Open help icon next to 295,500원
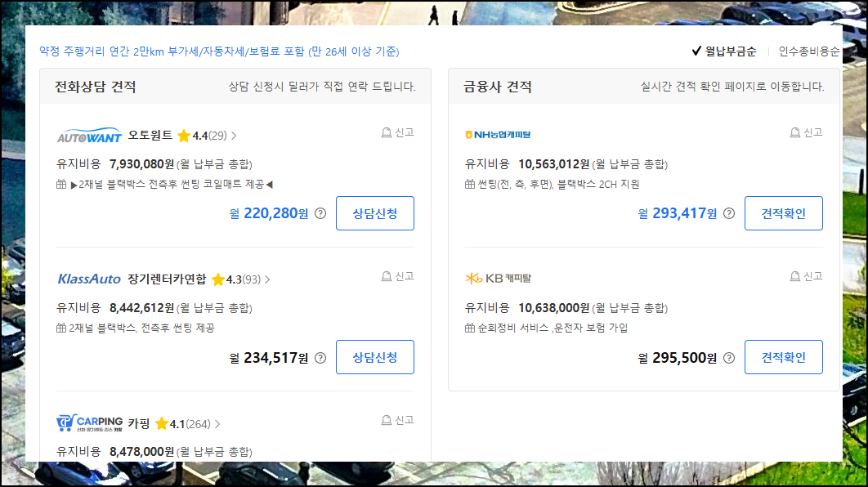The width and height of the screenshot is (868, 487). 729,358
